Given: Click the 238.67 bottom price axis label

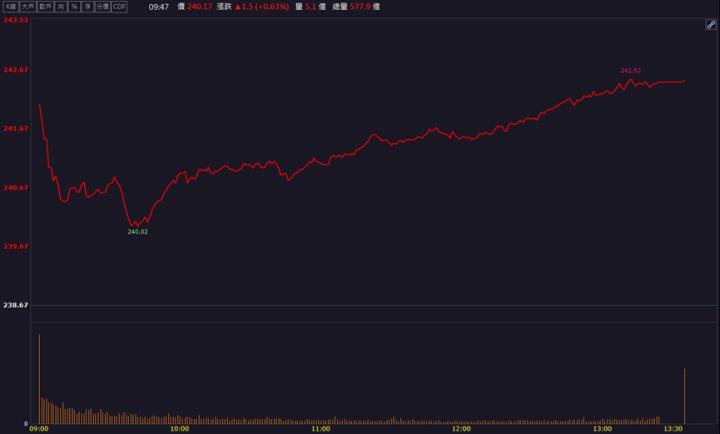Looking at the screenshot, I should click(15, 305).
